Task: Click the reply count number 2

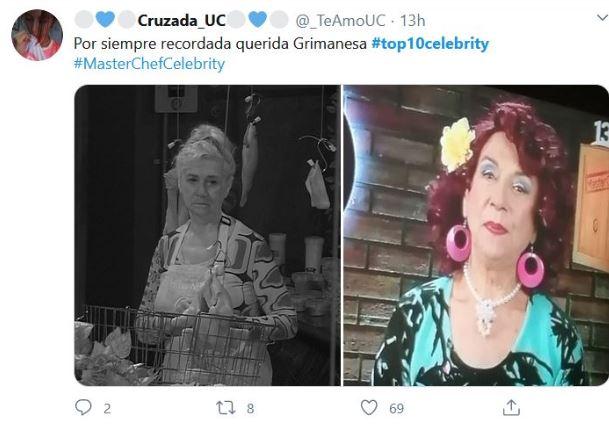Action: pos(107,409)
